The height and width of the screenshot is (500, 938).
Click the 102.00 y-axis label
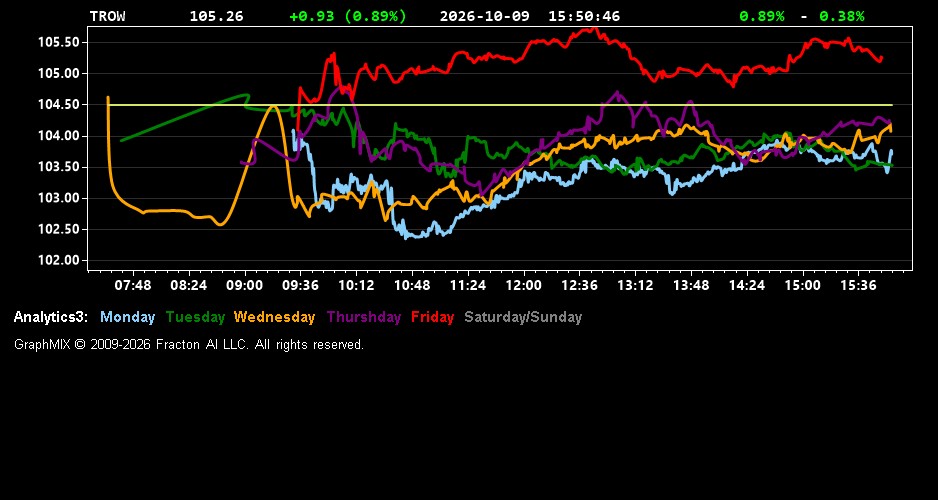(59, 260)
